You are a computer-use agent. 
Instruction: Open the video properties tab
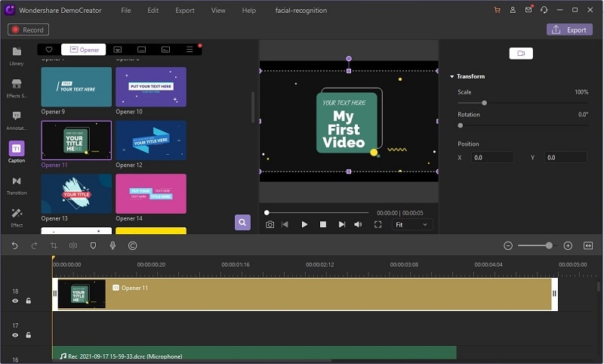(521, 54)
